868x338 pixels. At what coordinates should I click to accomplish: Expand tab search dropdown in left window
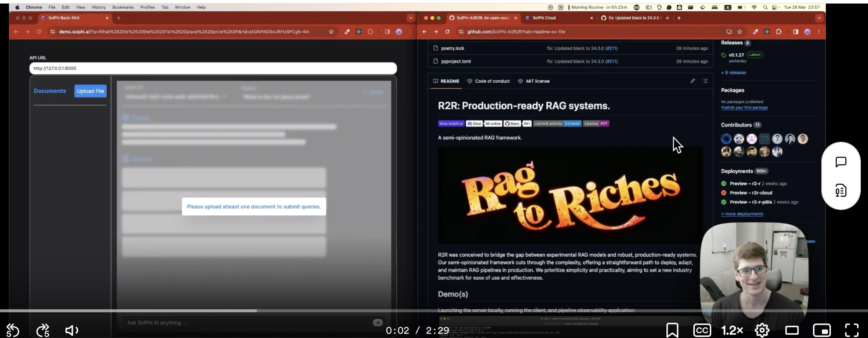click(410, 18)
